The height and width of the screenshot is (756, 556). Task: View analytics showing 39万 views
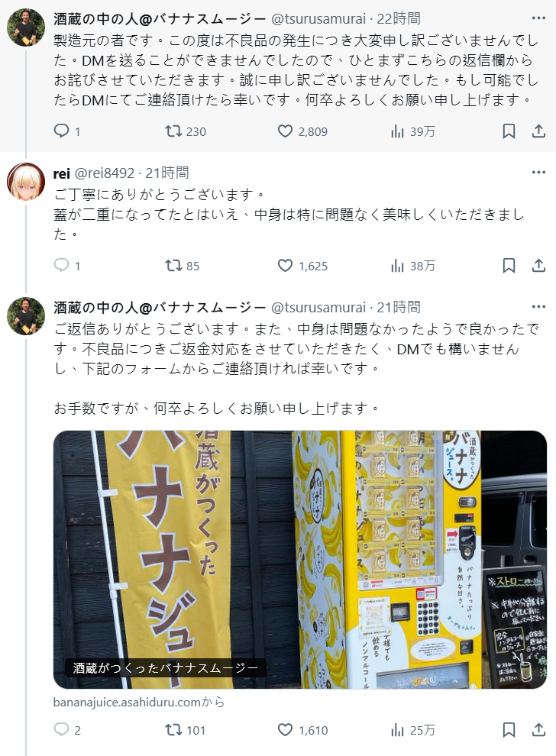[412, 131]
